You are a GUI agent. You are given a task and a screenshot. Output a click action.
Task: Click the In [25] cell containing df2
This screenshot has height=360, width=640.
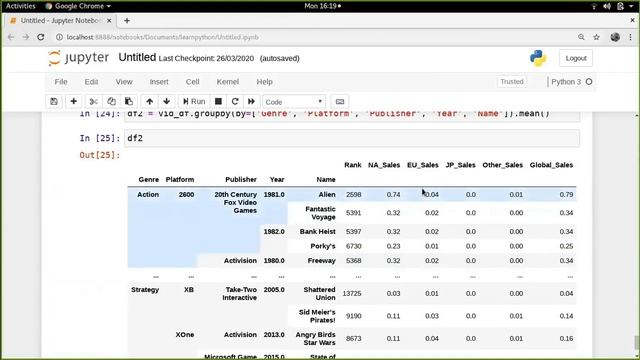(352, 138)
